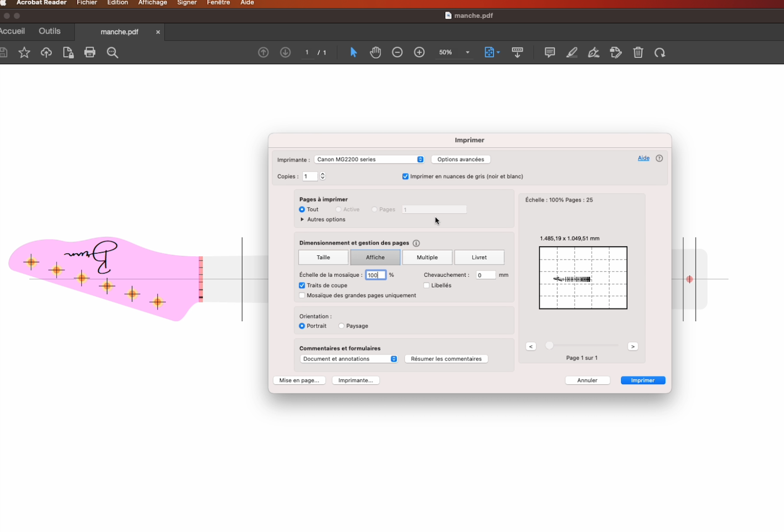Select the highlighter pen tool
This screenshot has width=784, height=532.
tap(572, 53)
